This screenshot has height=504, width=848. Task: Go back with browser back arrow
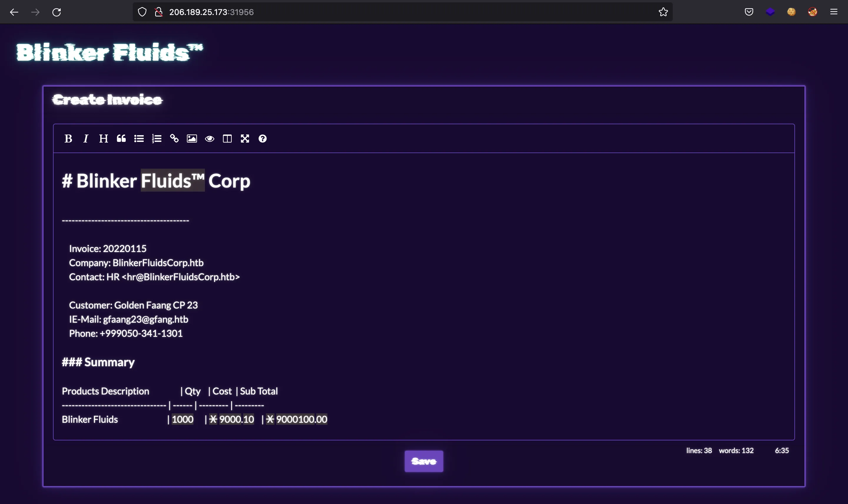coord(14,12)
